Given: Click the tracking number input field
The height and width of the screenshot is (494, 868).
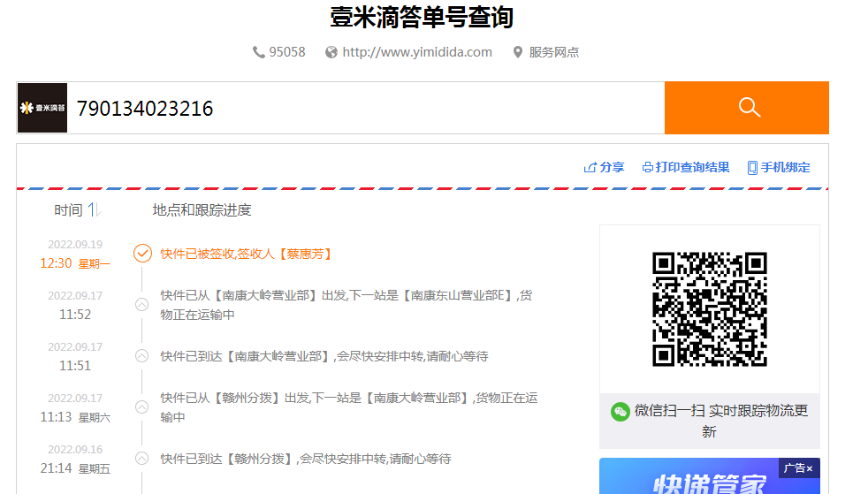Looking at the screenshot, I should tap(365, 108).
